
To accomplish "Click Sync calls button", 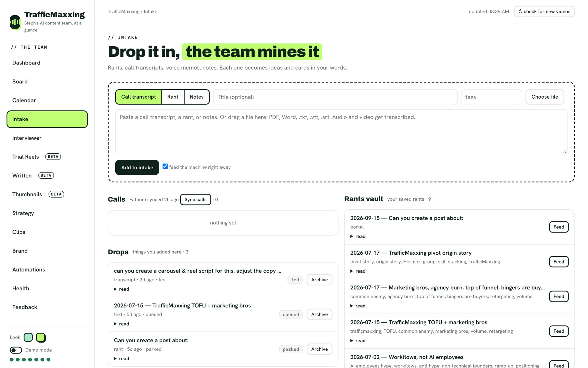I will [196, 200].
